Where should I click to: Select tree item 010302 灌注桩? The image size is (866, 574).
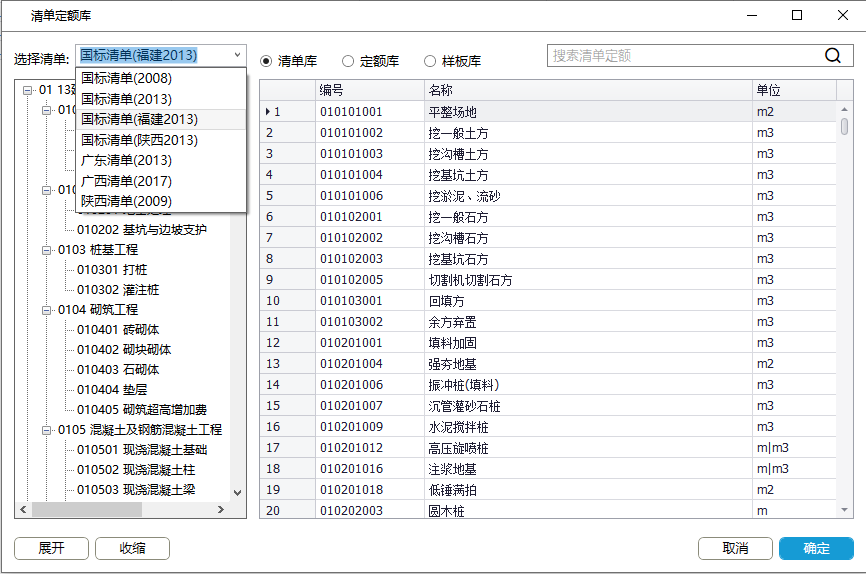coord(118,289)
